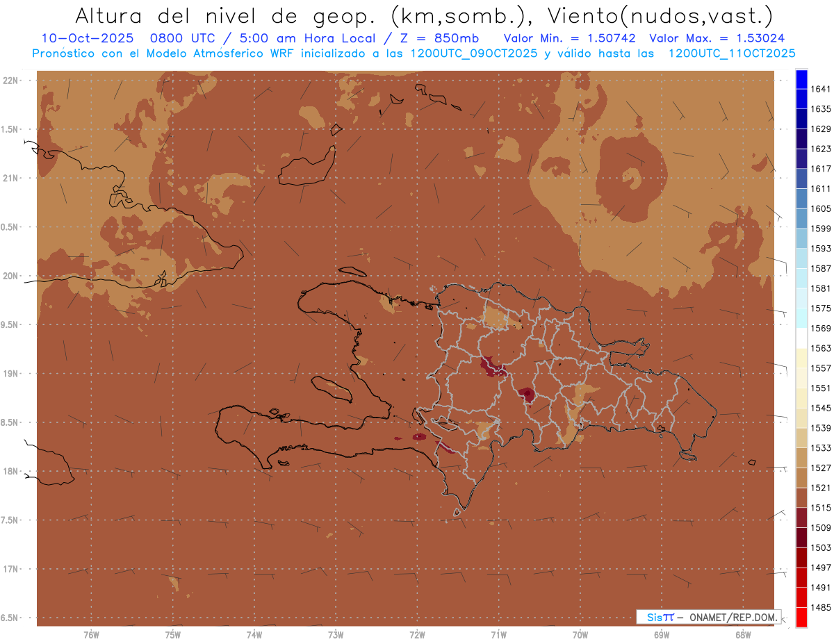Pick the tan swatch between 1527 and 1521
Screen dimensions: 834x644
[801, 477]
